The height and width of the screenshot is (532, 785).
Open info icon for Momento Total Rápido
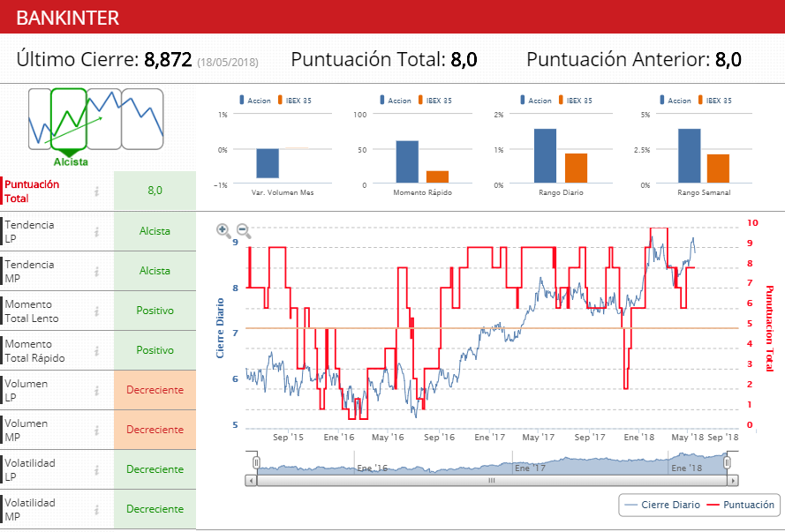click(96, 351)
